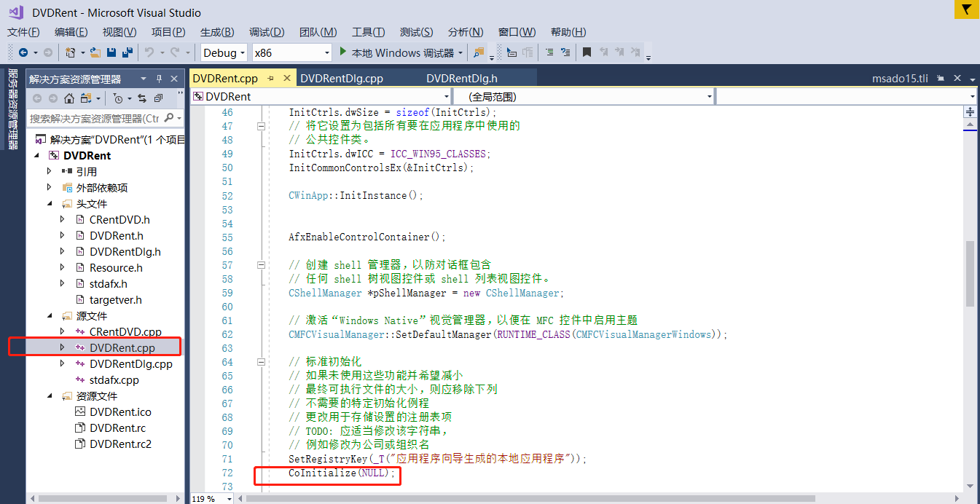
Task: Click the editor split-window handle above the scrollbar
Action: point(969,111)
